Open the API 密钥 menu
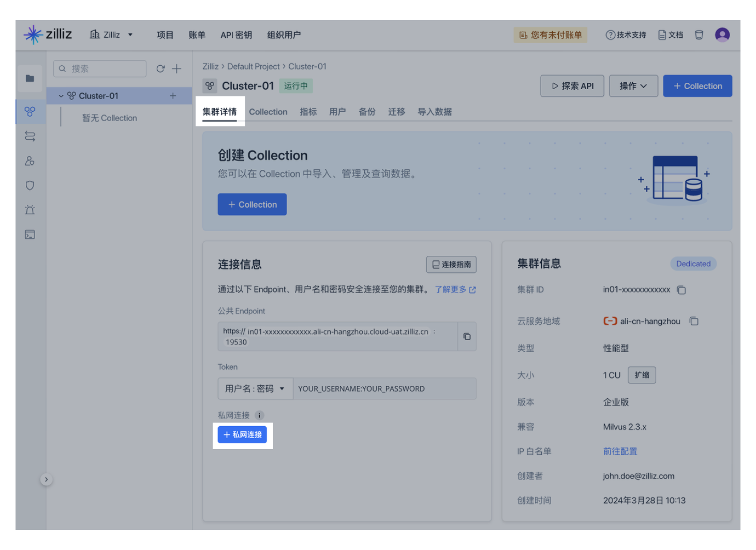Viewport: 756px width, 550px height. pyautogui.click(x=236, y=35)
